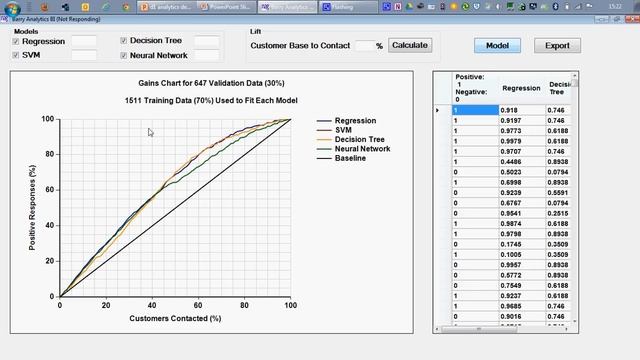The height and width of the screenshot is (360, 640).
Task: Open the green pinned taskbar icon
Action: (106, 7)
